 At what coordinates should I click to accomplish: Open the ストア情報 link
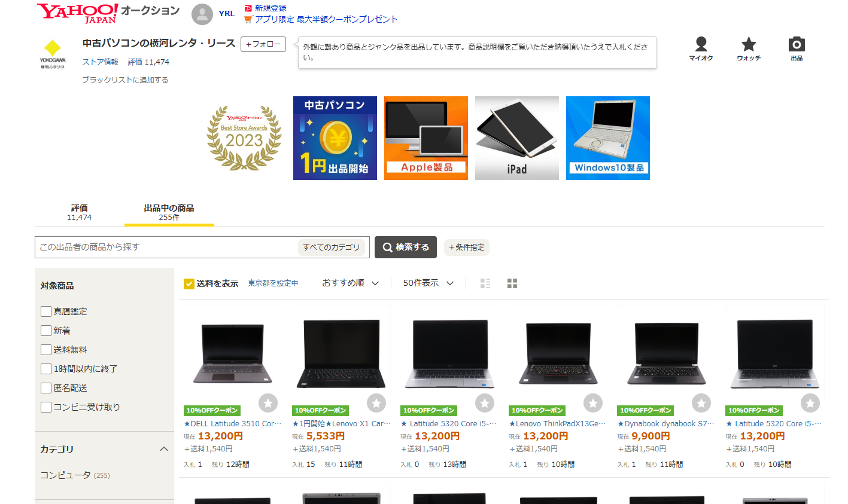point(100,62)
